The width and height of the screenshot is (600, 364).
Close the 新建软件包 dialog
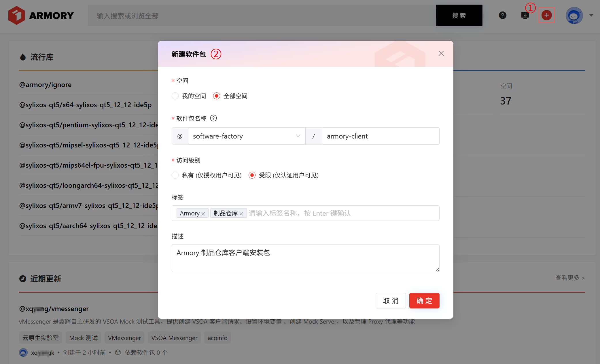(x=441, y=53)
